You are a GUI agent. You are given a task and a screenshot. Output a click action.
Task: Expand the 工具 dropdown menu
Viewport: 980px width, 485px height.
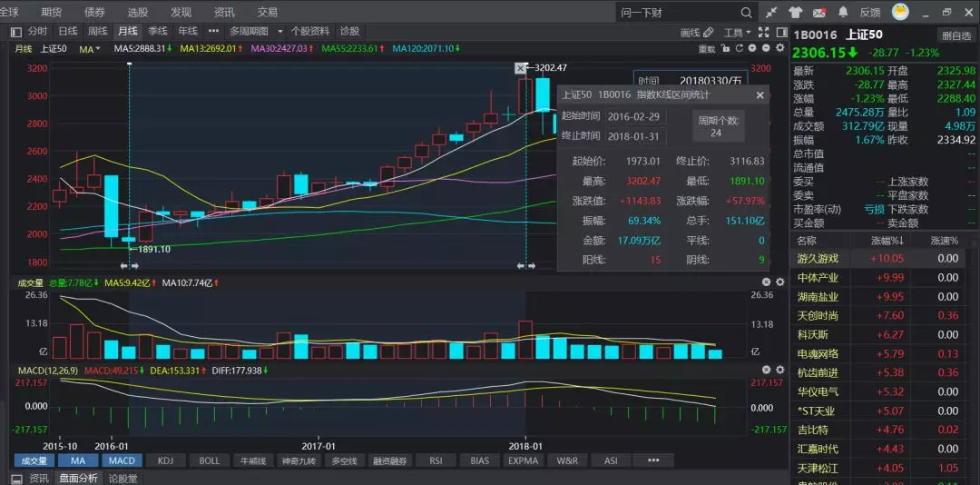tap(738, 33)
